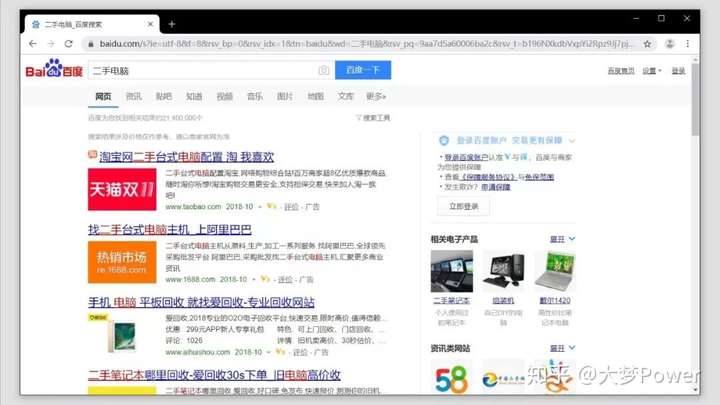Screen dimensions: 720x405
Task: Select the 网页 search tab
Action: [x=103, y=96]
